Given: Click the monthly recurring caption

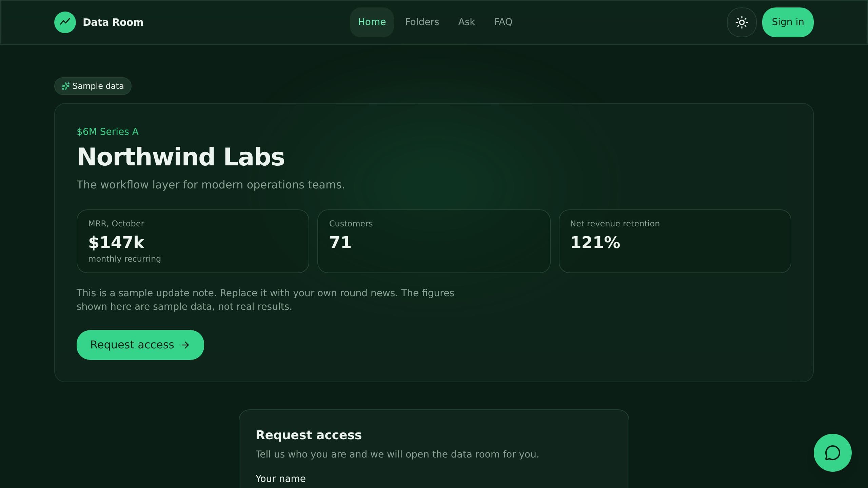Looking at the screenshot, I should click(124, 259).
